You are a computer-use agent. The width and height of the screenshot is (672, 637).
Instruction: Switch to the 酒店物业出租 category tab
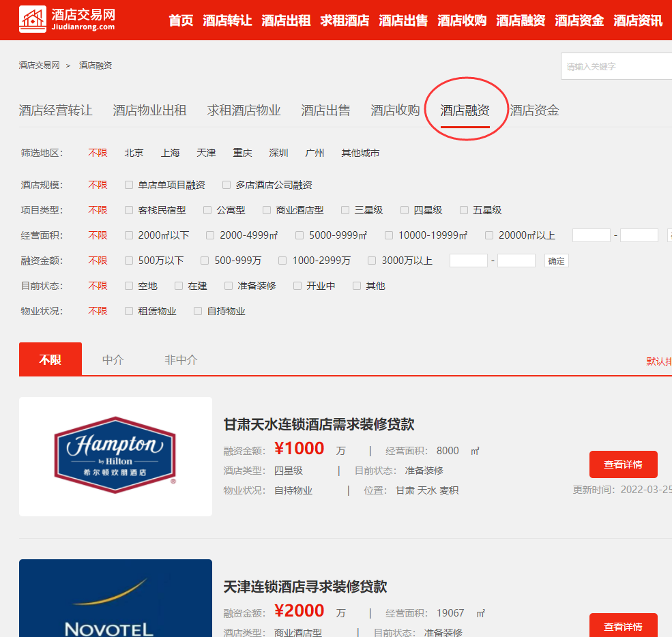pos(149,110)
